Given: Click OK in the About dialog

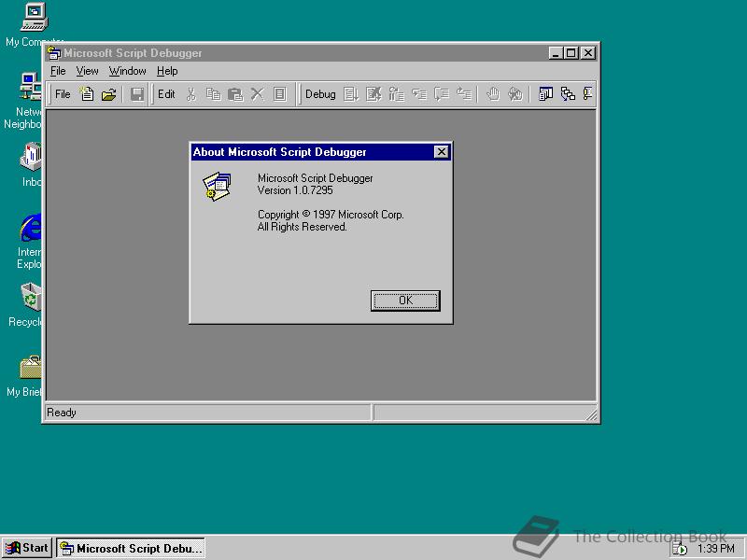Looking at the screenshot, I should tap(405, 301).
